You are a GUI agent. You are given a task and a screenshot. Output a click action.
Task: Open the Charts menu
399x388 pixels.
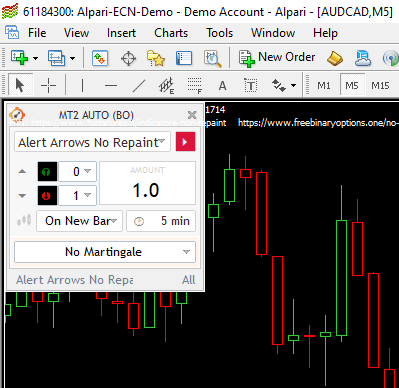(171, 33)
